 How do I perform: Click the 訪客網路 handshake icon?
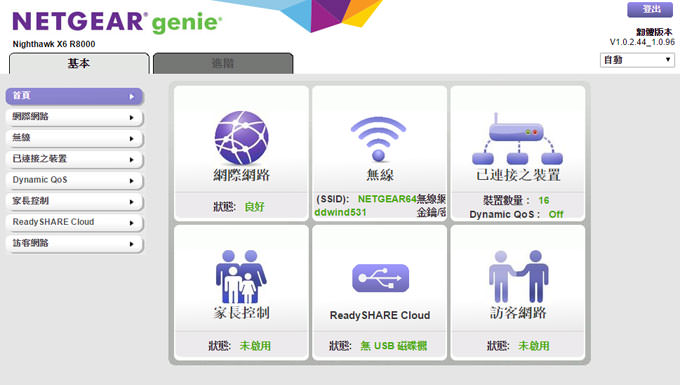point(518,276)
